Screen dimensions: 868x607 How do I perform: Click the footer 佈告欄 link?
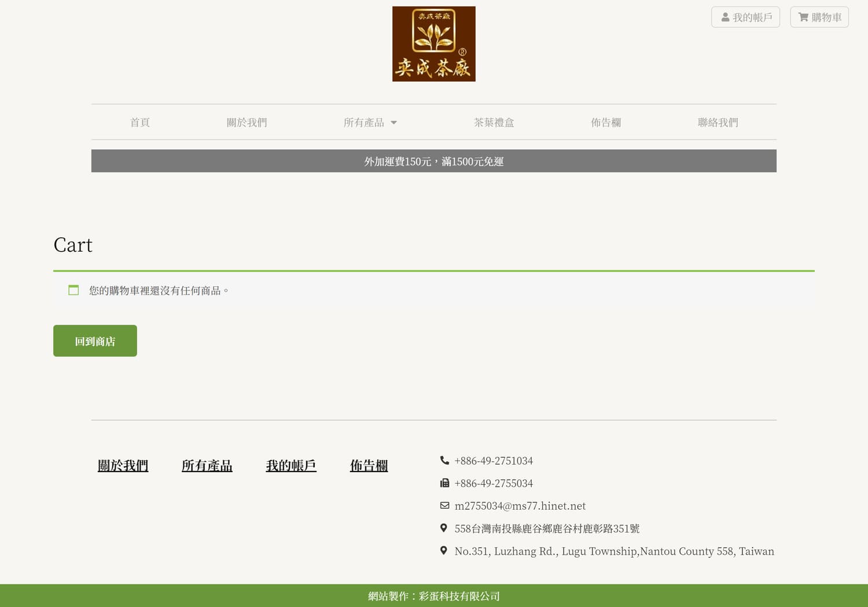click(x=369, y=466)
